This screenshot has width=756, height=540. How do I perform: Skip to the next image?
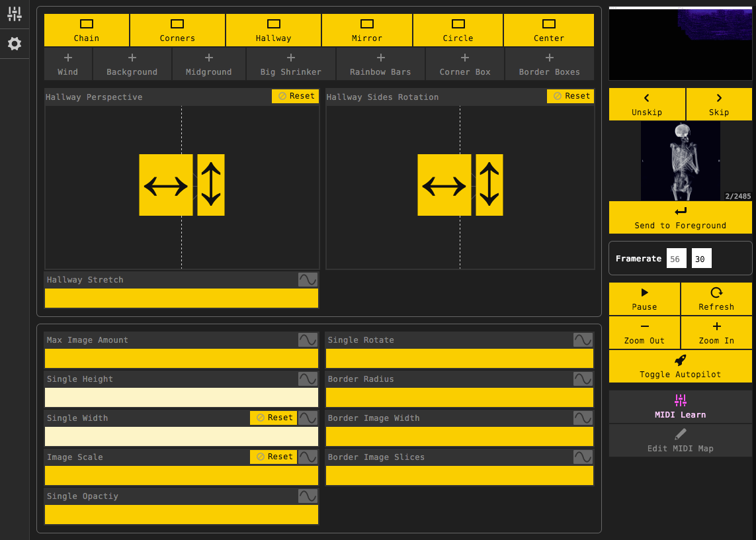click(718, 105)
